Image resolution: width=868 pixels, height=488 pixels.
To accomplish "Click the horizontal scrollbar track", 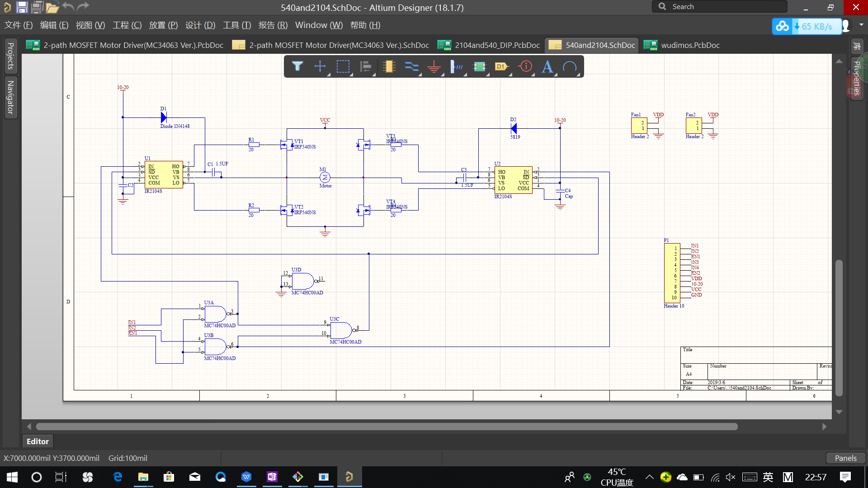I will click(780, 427).
